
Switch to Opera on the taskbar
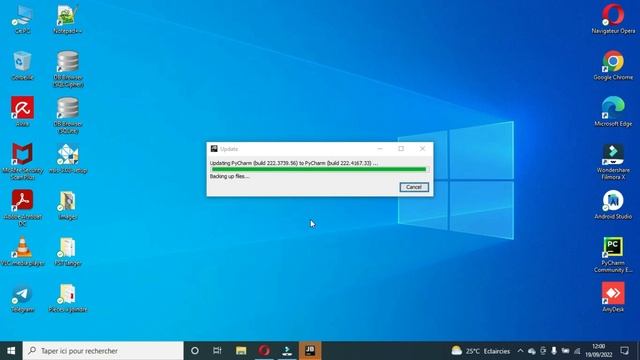(x=264, y=351)
